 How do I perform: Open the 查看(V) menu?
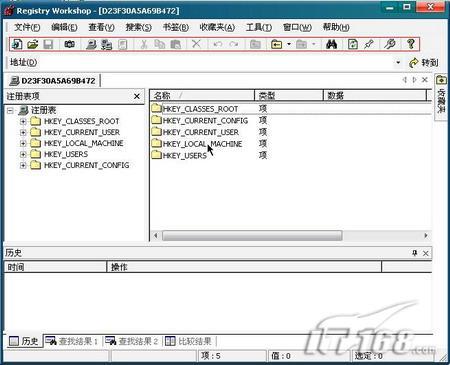(x=101, y=27)
